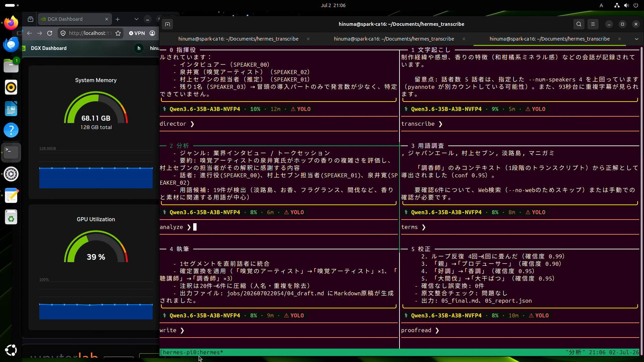Click the '5 校正' pane title
Image resolution: width=644 pixels, height=362 pixels.
[421, 249]
